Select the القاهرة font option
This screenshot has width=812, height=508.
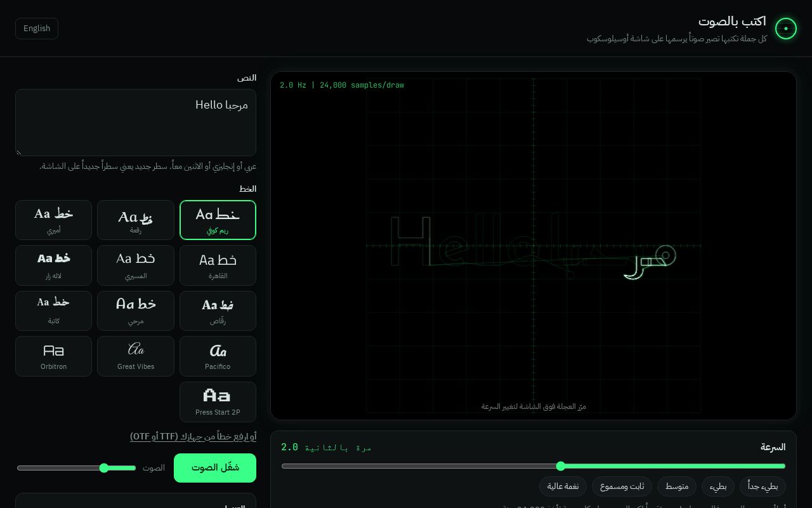coord(218,265)
